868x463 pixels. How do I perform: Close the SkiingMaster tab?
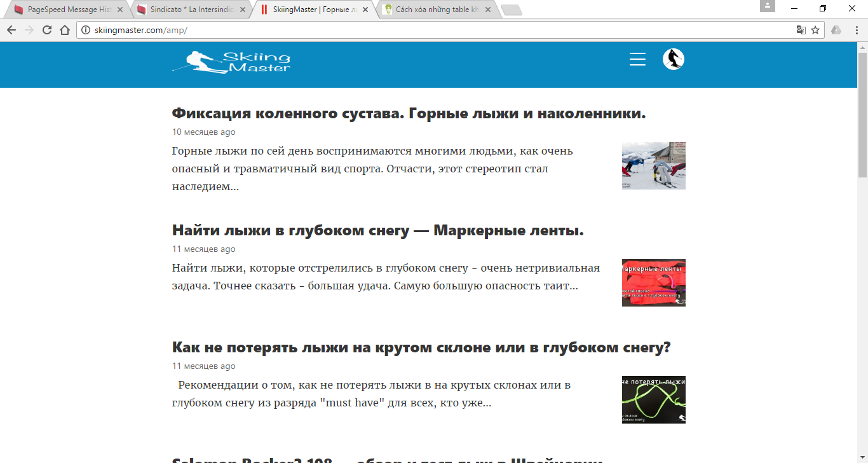[x=365, y=10]
